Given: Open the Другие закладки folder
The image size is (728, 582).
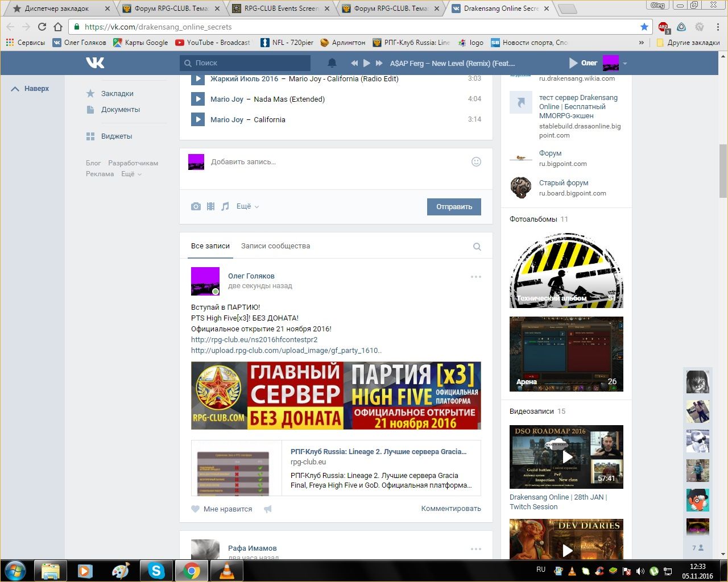Looking at the screenshot, I should coord(688,42).
